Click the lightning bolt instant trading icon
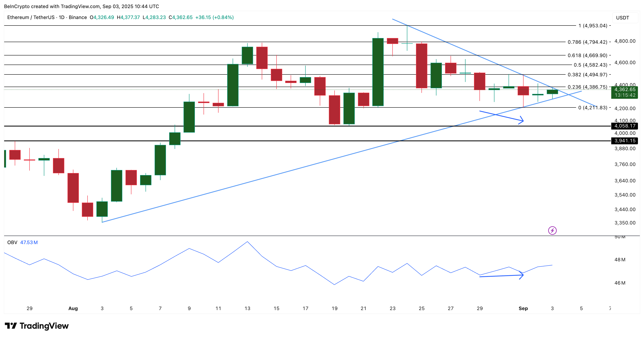 552,231
